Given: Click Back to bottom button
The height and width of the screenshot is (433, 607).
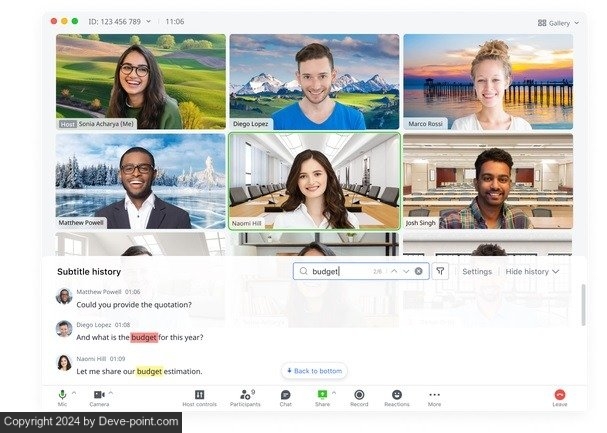Looking at the screenshot, I should pos(314,371).
